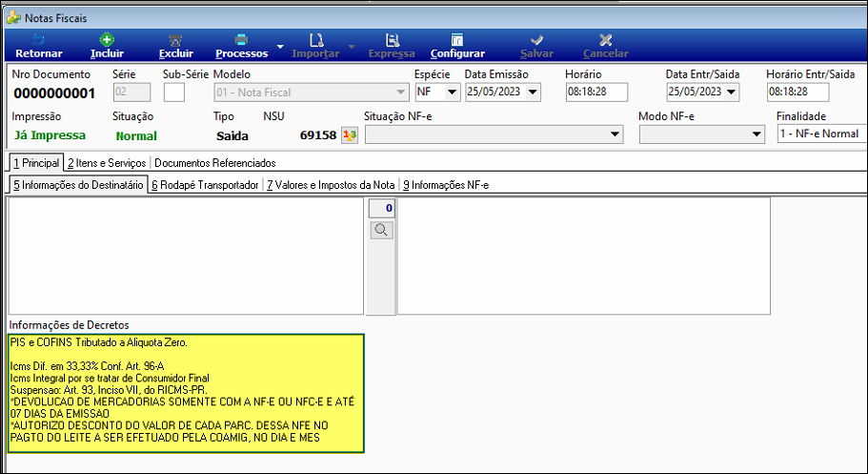Click the 'Informações de Decretos' label
The width and height of the screenshot is (868, 474).
tap(69, 325)
